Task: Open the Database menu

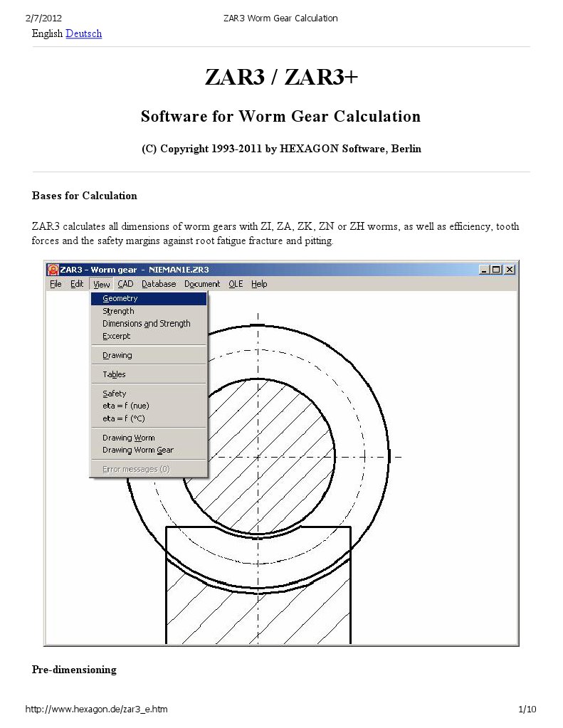Action: [159, 284]
